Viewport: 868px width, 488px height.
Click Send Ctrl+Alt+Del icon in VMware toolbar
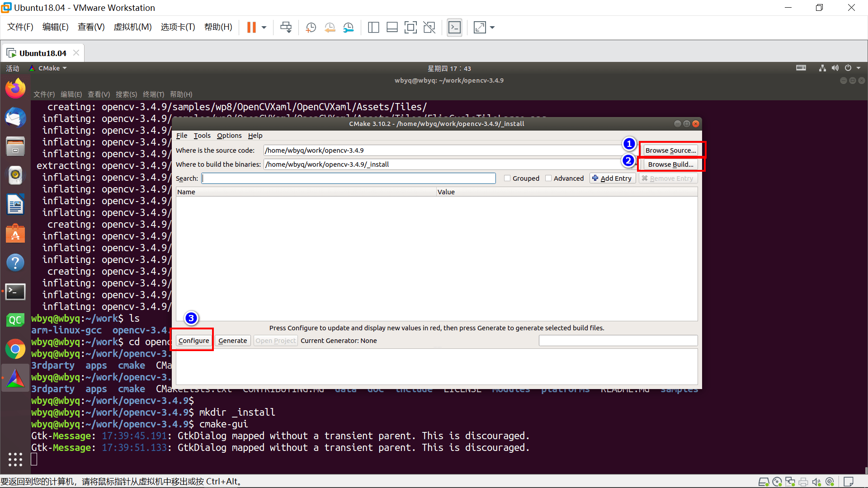pos(286,28)
